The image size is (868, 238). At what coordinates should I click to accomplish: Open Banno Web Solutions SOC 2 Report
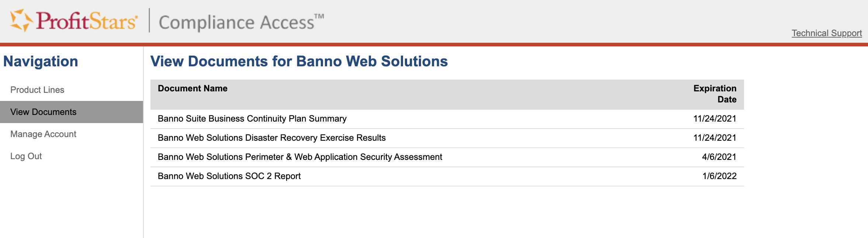point(229,176)
